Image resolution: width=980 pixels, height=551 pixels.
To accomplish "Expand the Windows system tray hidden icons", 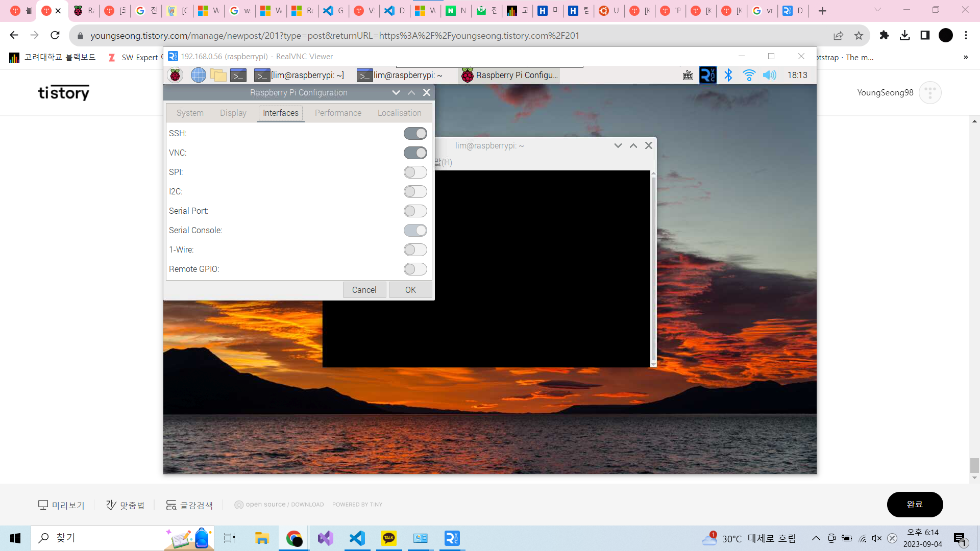I will click(x=816, y=538).
